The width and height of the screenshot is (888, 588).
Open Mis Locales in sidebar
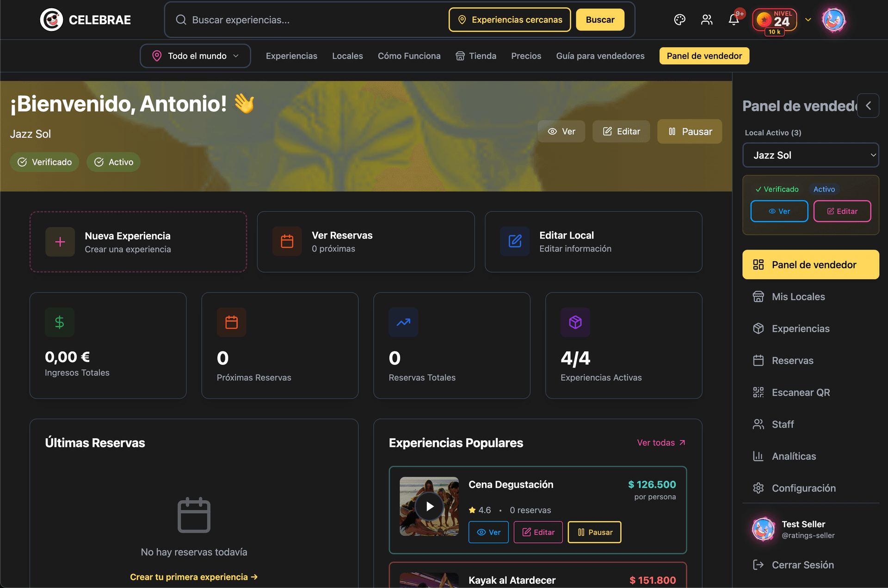[x=810, y=297]
